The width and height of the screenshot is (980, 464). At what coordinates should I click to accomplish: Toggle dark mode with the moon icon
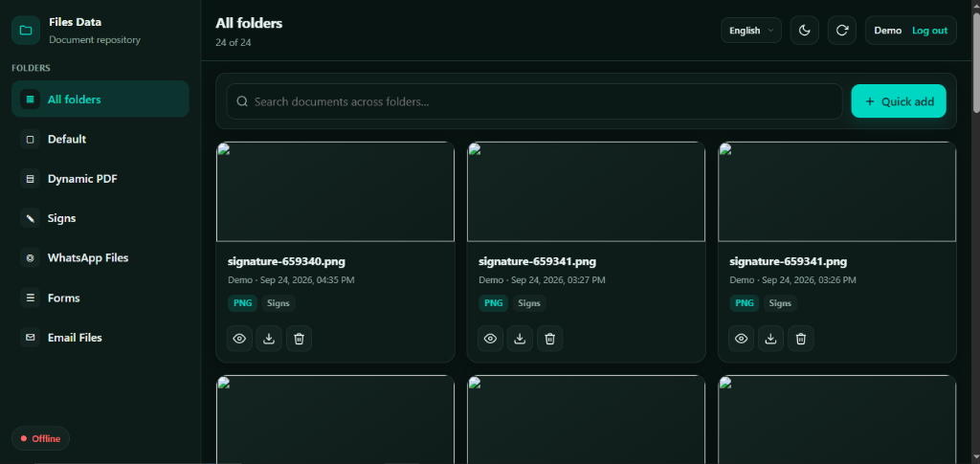coord(804,31)
